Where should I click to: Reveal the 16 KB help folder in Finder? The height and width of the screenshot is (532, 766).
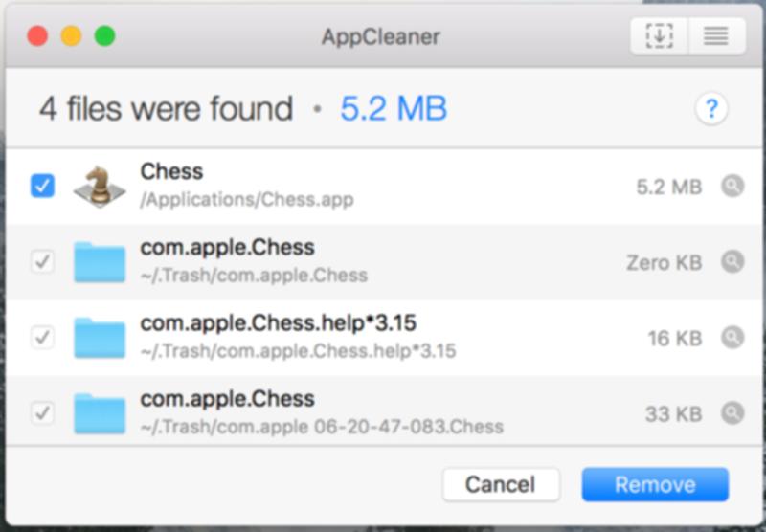pos(732,337)
